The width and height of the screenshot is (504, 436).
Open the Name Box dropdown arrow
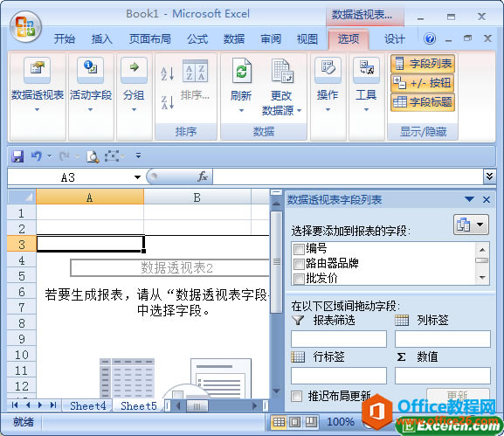click(x=137, y=177)
